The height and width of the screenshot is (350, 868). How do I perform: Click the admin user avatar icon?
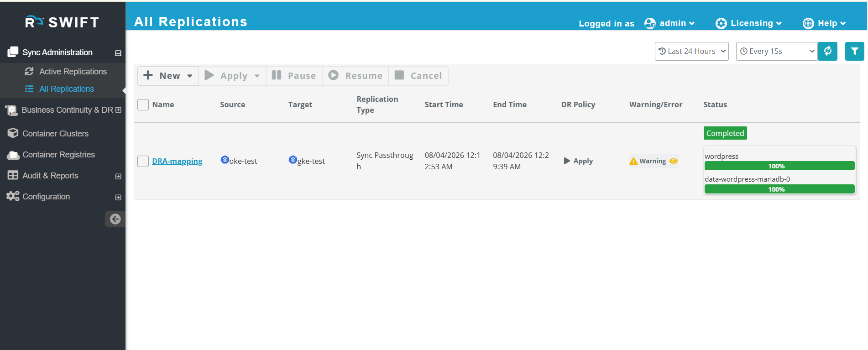click(x=650, y=23)
